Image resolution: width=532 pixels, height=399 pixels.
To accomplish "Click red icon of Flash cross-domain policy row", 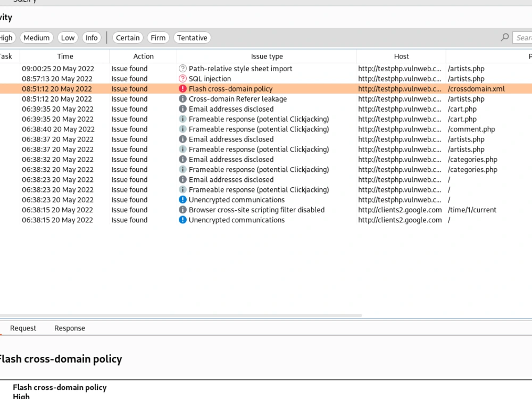I will pos(182,89).
